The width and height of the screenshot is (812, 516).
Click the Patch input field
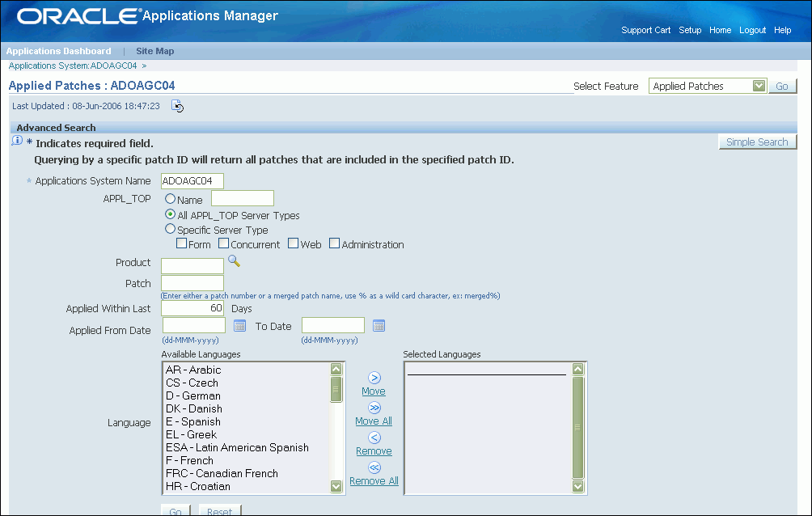[192, 283]
